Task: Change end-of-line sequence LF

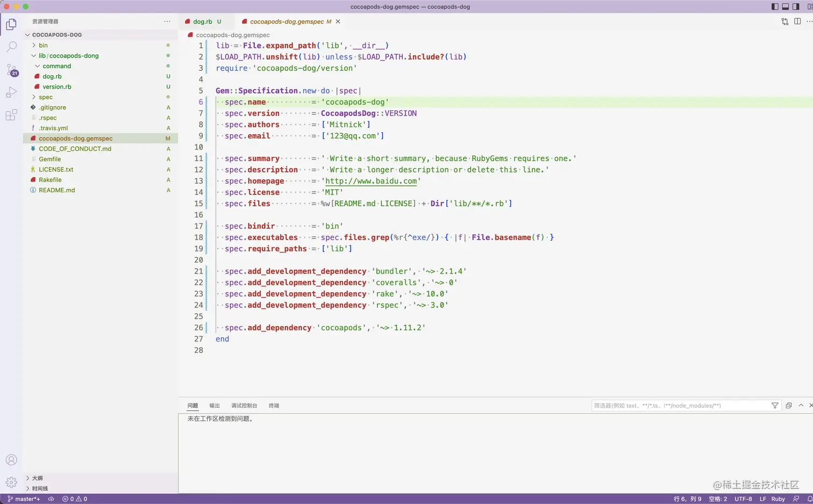Action: click(x=762, y=499)
